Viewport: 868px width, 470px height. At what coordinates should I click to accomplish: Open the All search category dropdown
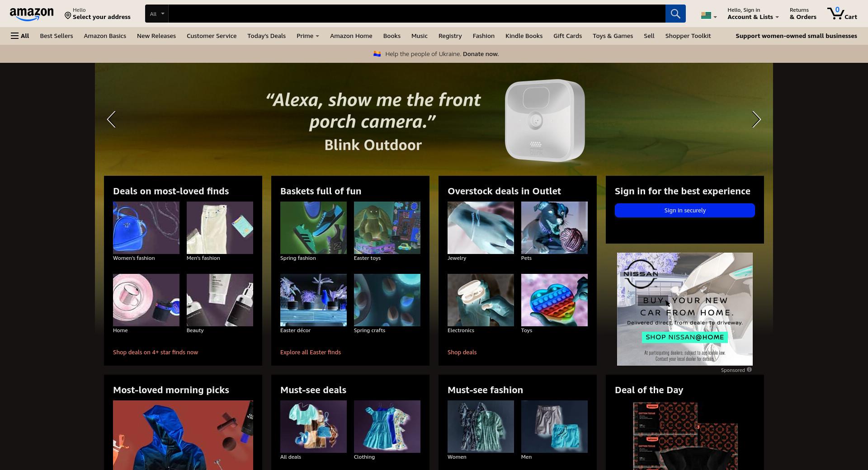(156, 14)
